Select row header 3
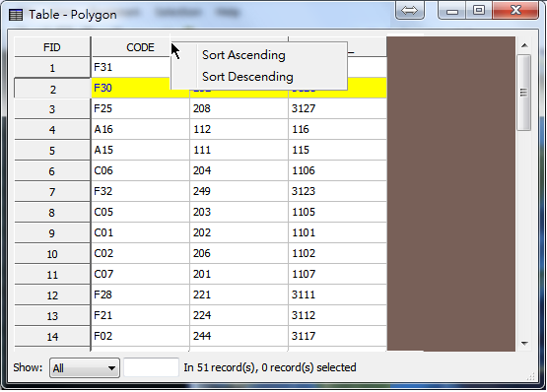Screen dimensions: 547x392 tap(52, 109)
